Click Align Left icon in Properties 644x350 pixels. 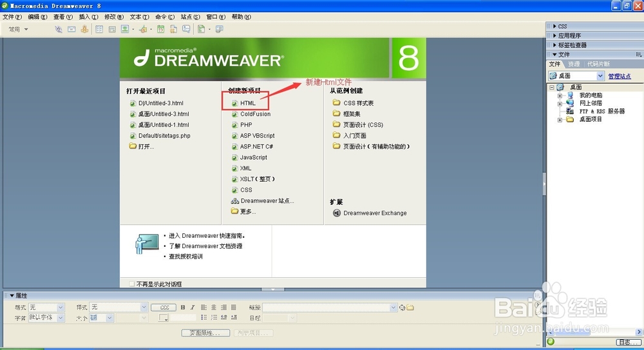pyautogui.click(x=204, y=307)
